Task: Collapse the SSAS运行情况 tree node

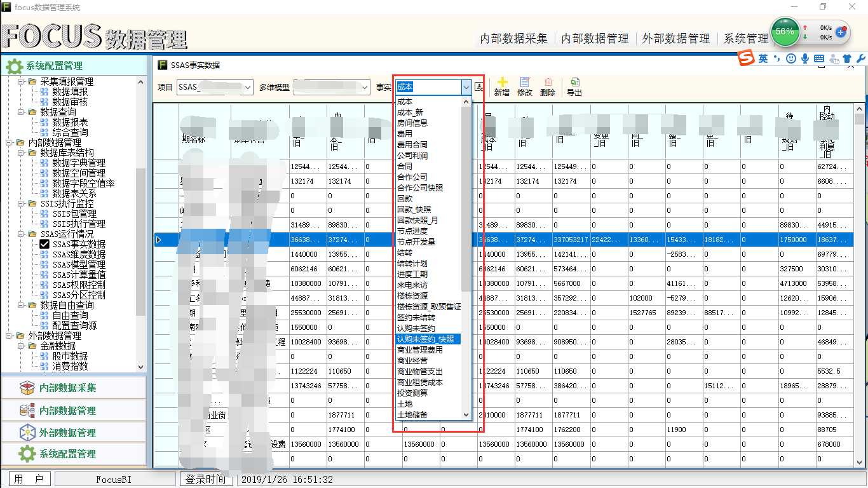Action: [21, 234]
